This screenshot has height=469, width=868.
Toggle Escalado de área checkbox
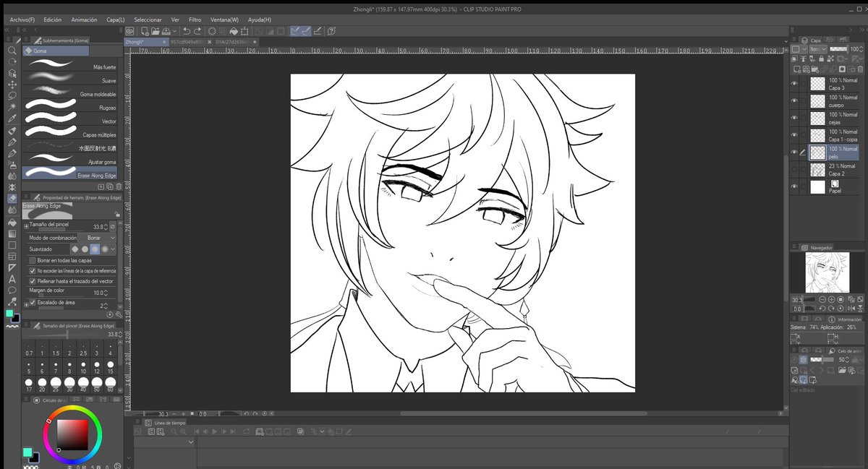[x=33, y=302]
